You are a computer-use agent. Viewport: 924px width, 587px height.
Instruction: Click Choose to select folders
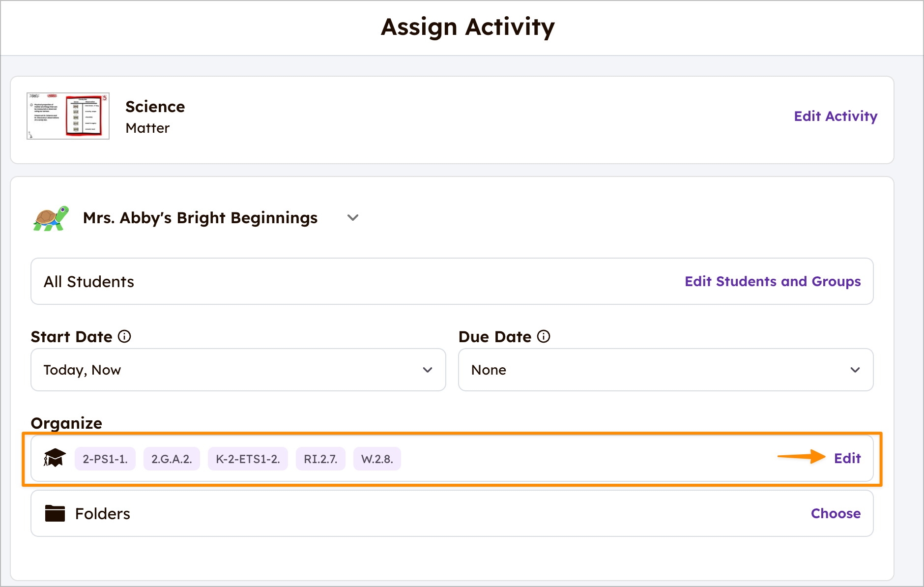pyautogui.click(x=836, y=513)
